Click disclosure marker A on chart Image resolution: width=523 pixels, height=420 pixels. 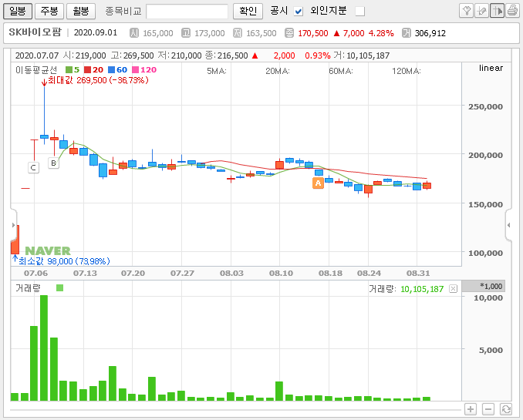[x=318, y=183]
